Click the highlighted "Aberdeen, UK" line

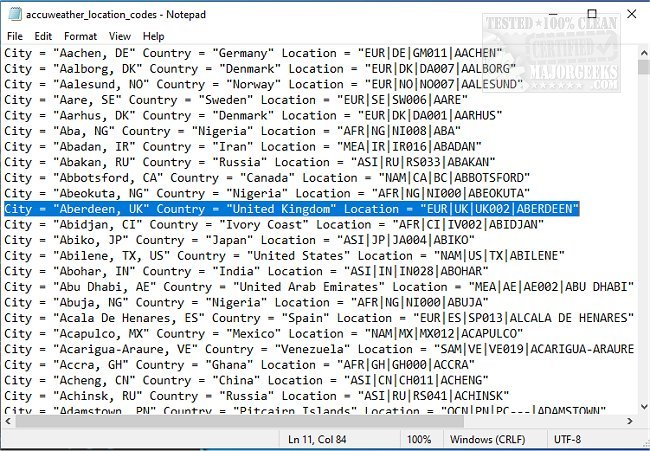pyautogui.click(x=291, y=209)
